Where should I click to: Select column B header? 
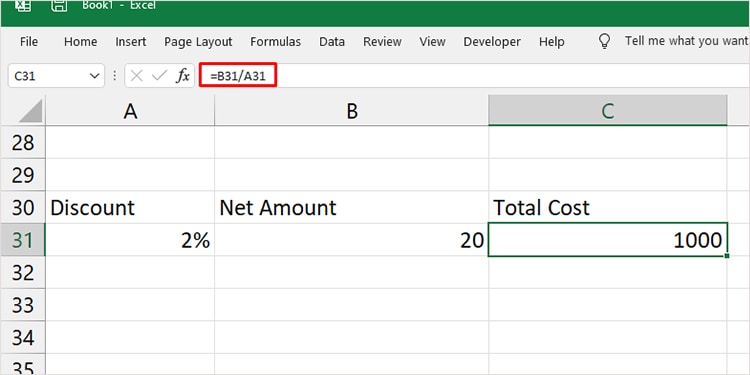(352, 111)
